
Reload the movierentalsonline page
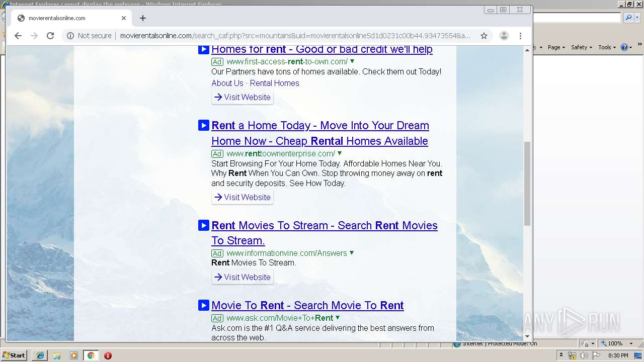click(x=50, y=36)
